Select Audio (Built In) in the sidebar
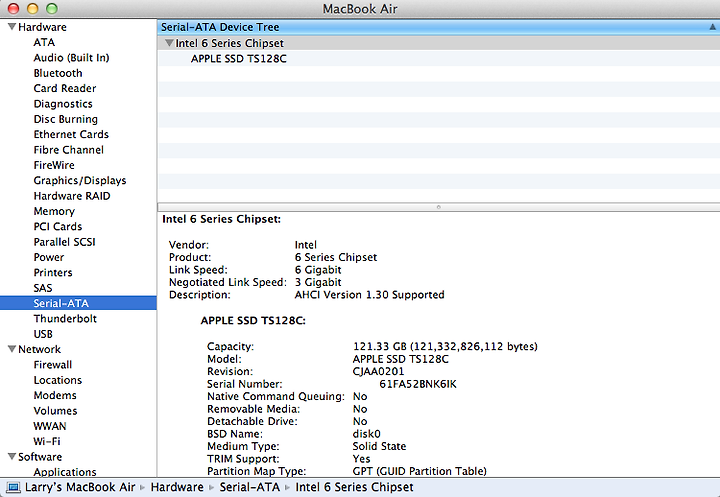 click(x=71, y=58)
